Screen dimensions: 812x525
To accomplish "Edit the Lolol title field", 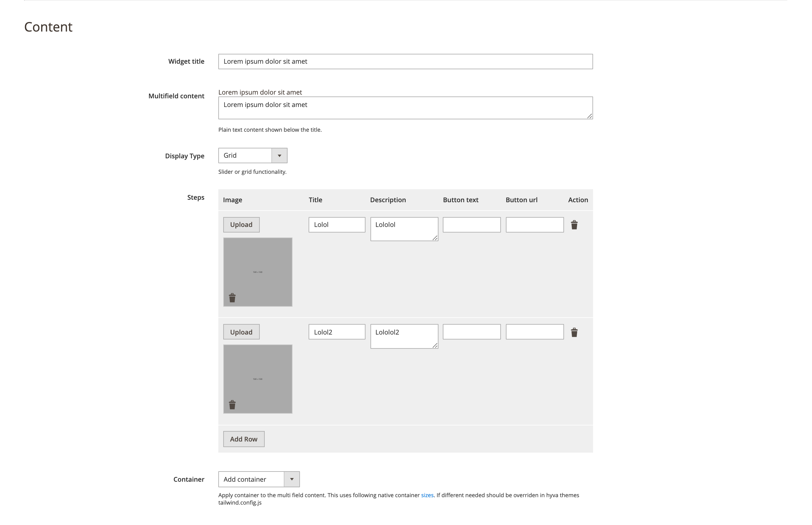I will 337,225.
